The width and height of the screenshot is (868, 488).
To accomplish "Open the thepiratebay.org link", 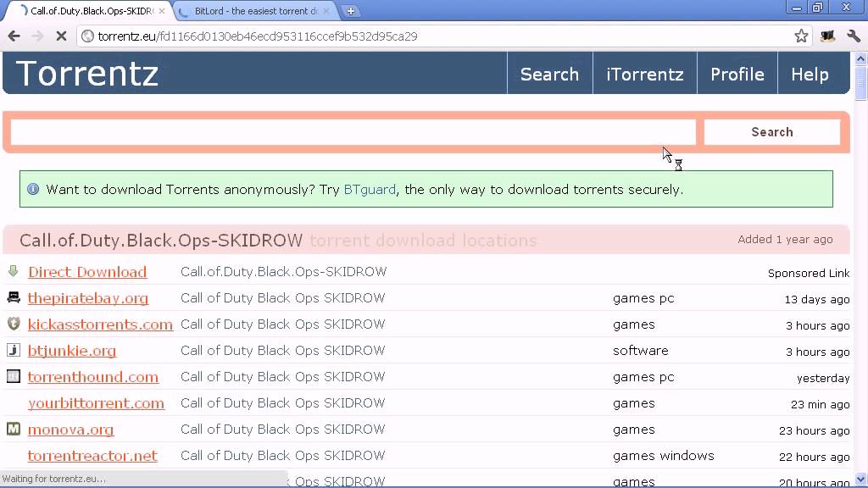I will coord(88,298).
